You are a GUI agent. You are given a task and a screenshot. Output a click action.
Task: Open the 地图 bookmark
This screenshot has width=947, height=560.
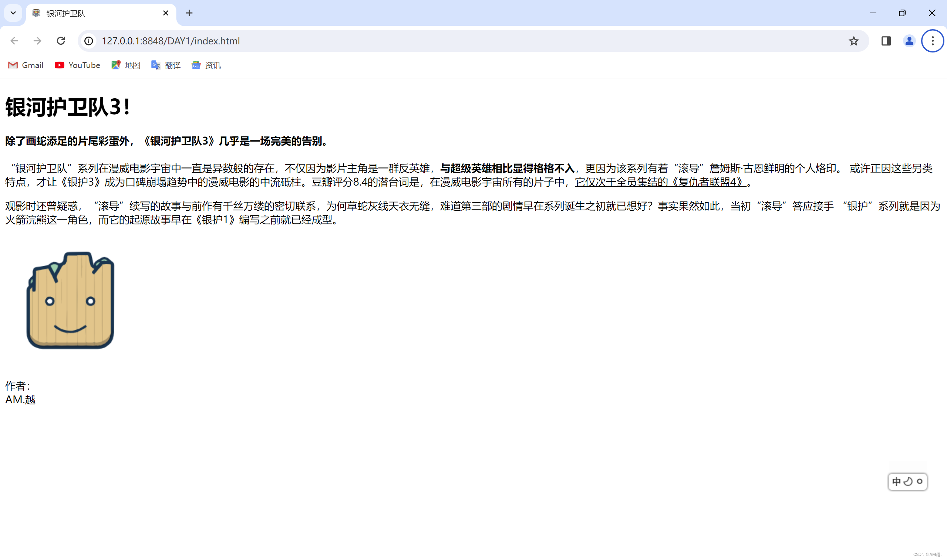(x=126, y=65)
